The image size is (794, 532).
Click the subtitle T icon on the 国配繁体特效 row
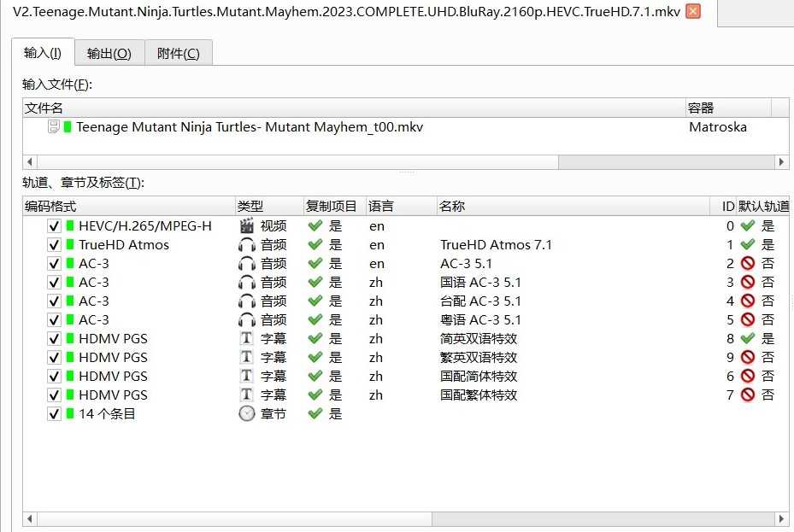coord(246,395)
